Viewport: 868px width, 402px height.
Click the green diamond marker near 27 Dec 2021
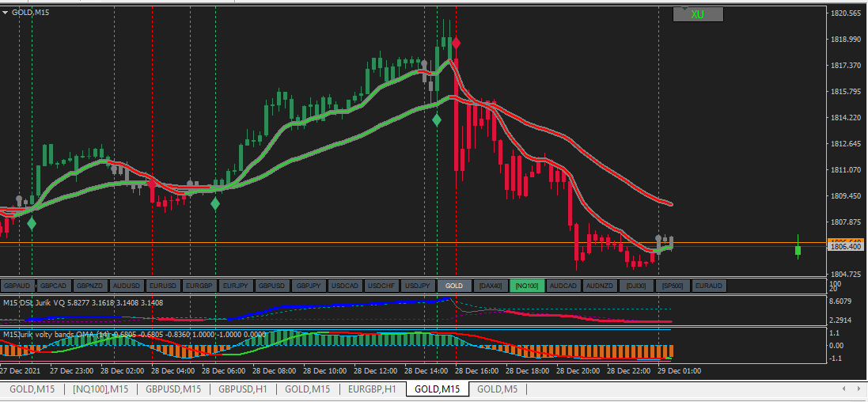(32, 224)
